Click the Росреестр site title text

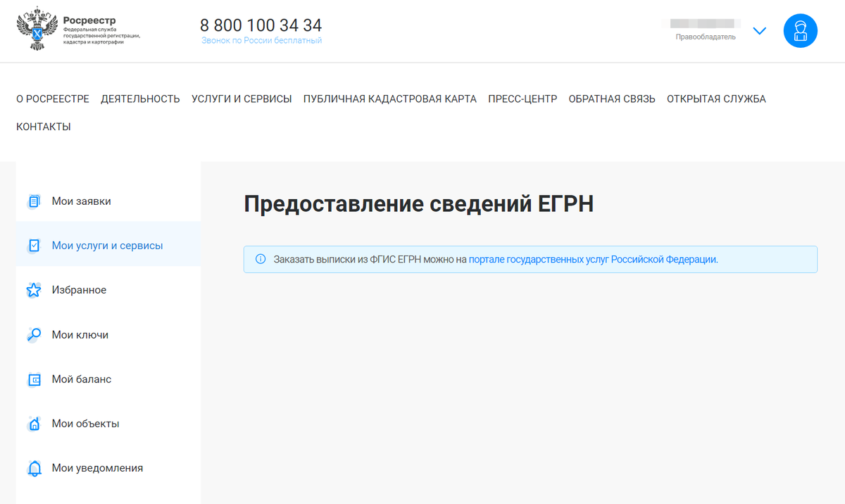[89, 20]
